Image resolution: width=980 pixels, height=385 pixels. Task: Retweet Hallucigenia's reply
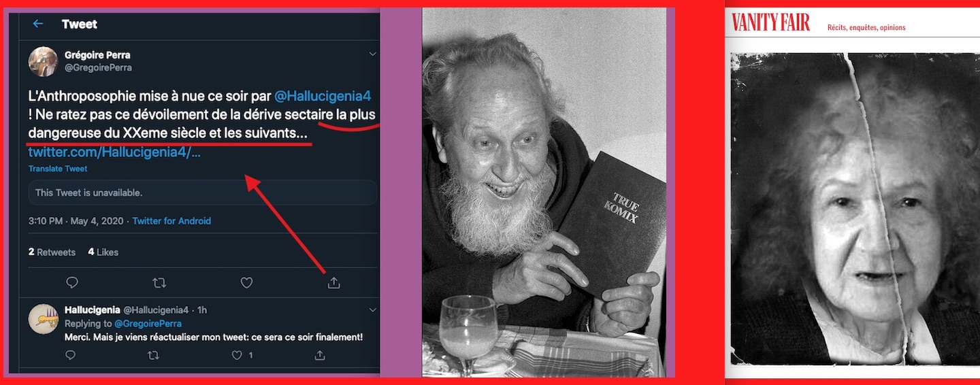point(153,355)
